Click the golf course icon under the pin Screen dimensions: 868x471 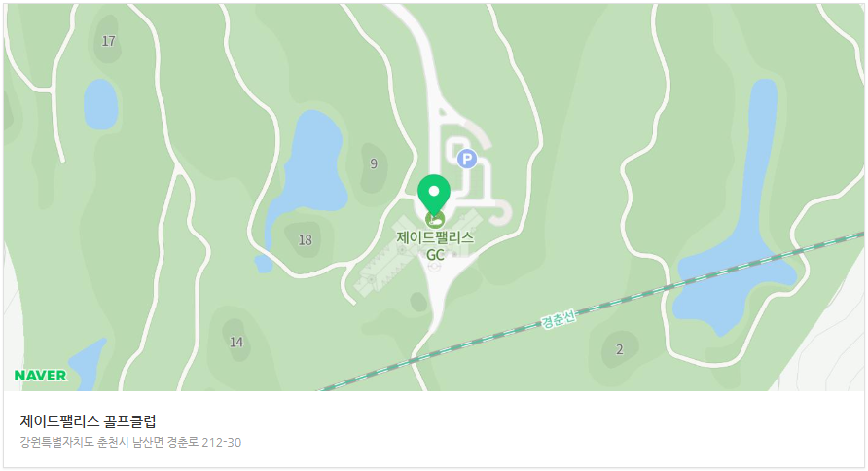tap(435, 220)
